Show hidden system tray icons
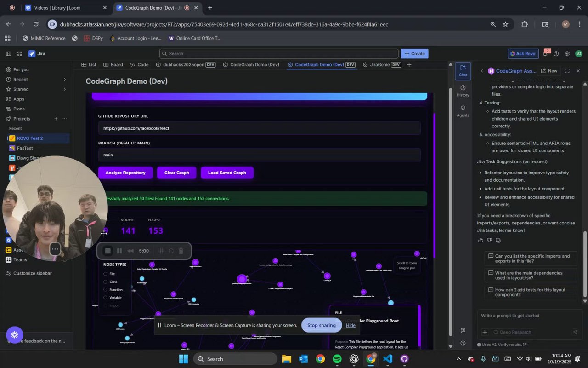Viewport: 588px width, 368px height. (x=458, y=359)
